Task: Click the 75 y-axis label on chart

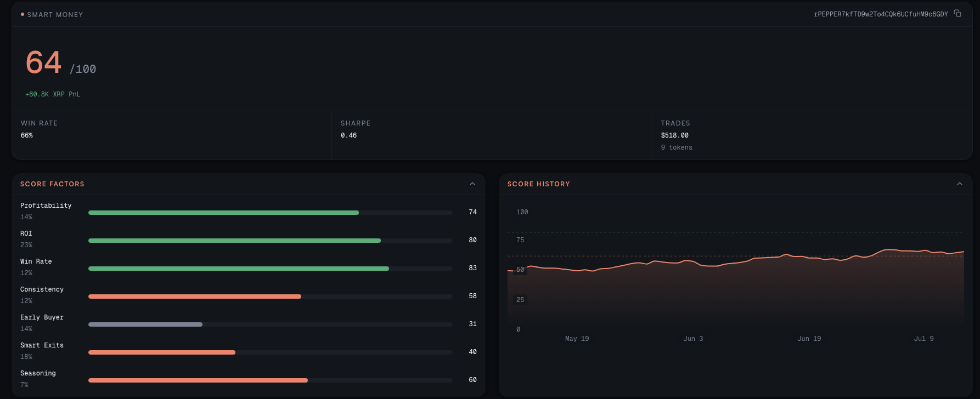Action: 520,240
